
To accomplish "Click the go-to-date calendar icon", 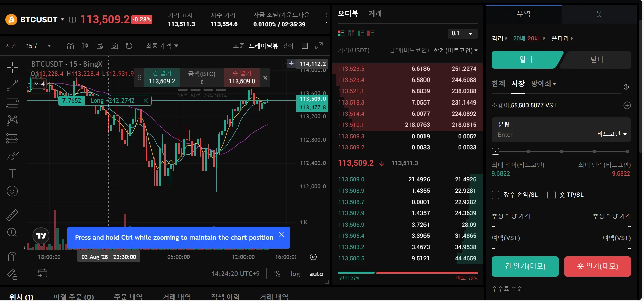I will [43, 273].
